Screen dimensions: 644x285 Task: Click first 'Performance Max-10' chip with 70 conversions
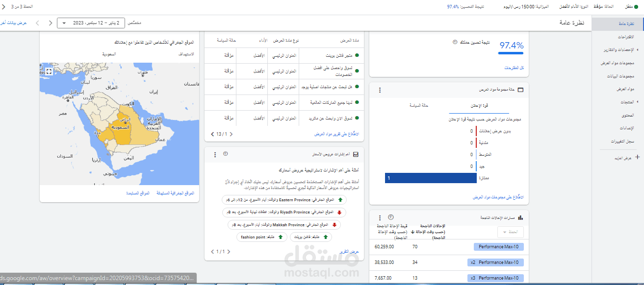499,247
